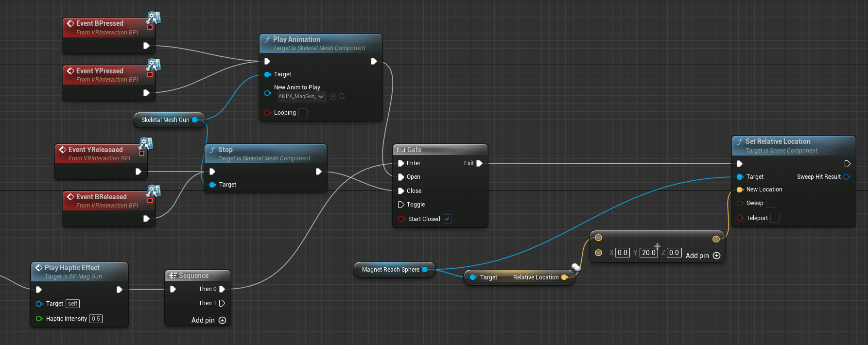Click the Event YReleased exec output pin
The image size is (868, 345).
(x=139, y=172)
